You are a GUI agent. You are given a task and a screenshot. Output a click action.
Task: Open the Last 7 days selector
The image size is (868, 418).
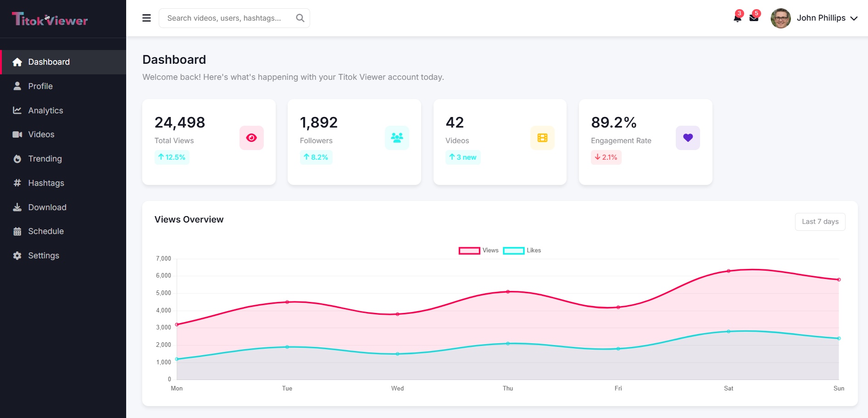coord(820,222)
